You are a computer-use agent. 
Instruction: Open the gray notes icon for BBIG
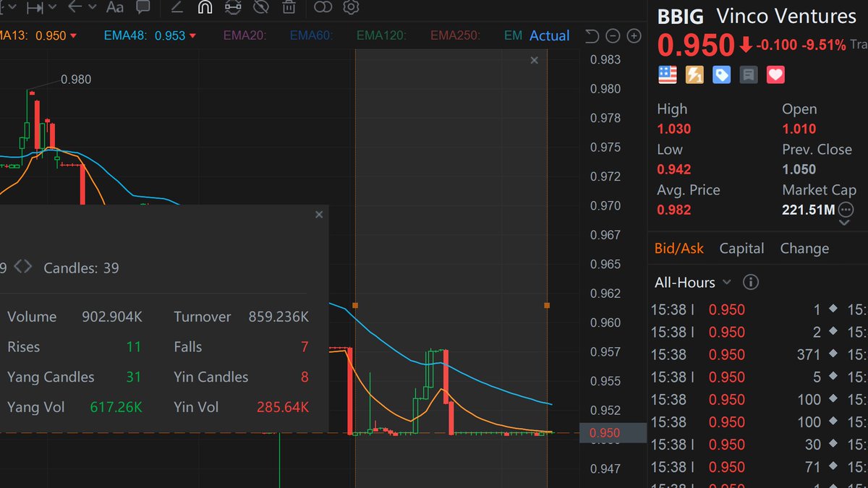(x=749, y=74)
